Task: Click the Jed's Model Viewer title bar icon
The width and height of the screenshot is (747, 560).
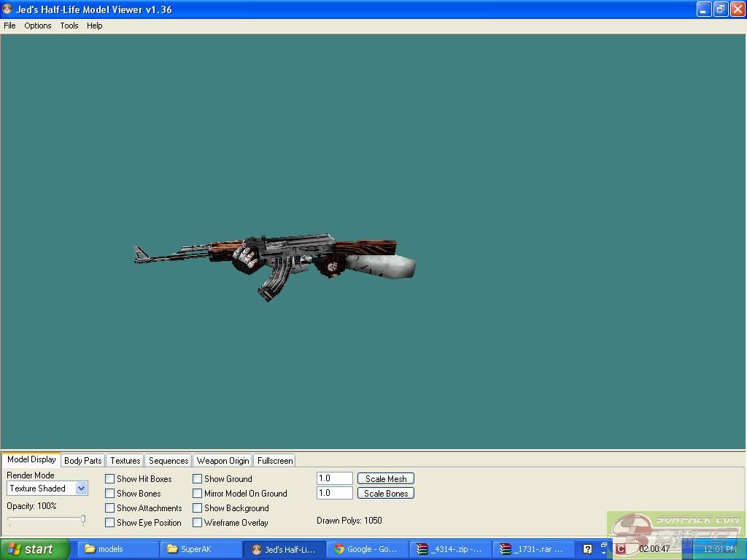Action: click(x=7, y=9)
